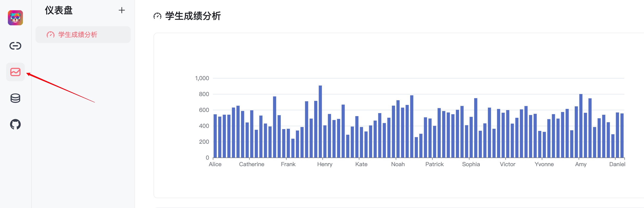Open the database sidebar icon
Screen dimensions: 644x208
point(15,98)
